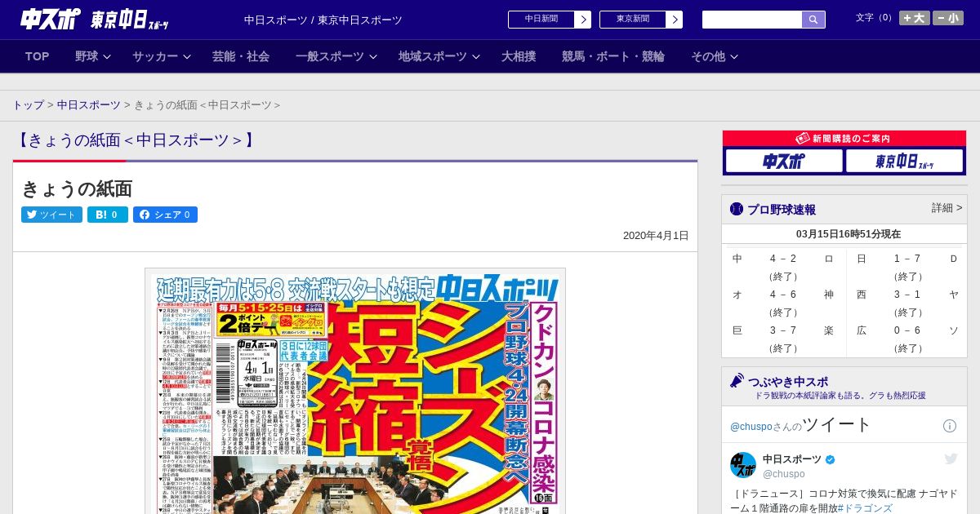The image size is (980, 514).
Task: Open the 大相撲 menu item
Action: point(519,56)
